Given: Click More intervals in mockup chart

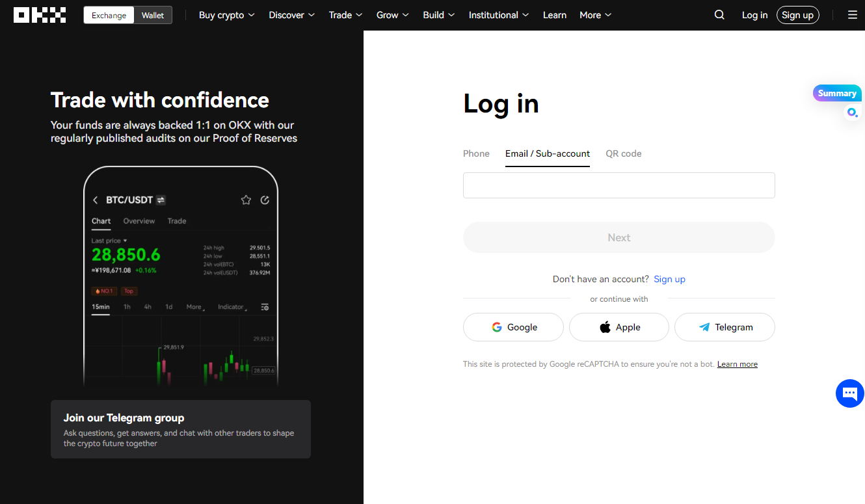Looking at the screenshot, I should (x=195, y=307).
